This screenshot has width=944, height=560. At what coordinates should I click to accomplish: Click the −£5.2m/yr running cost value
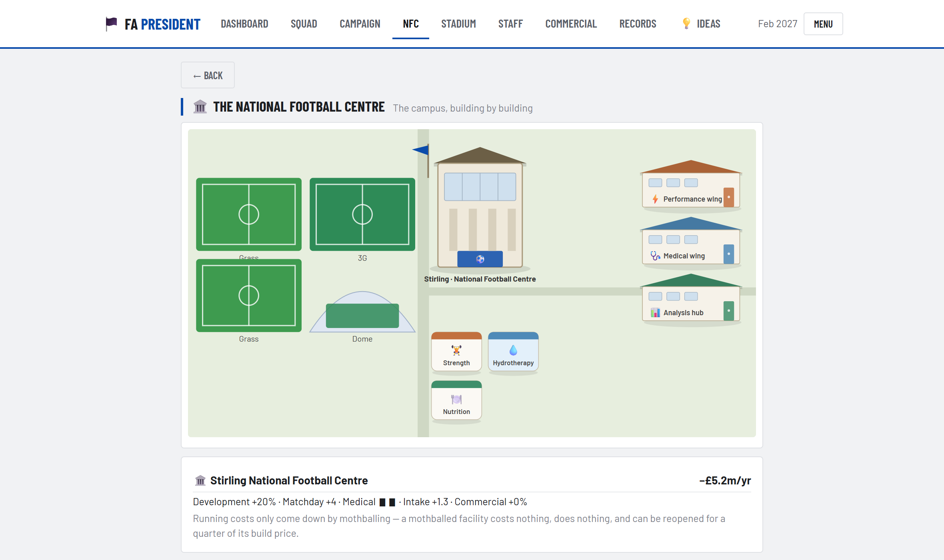725,480
